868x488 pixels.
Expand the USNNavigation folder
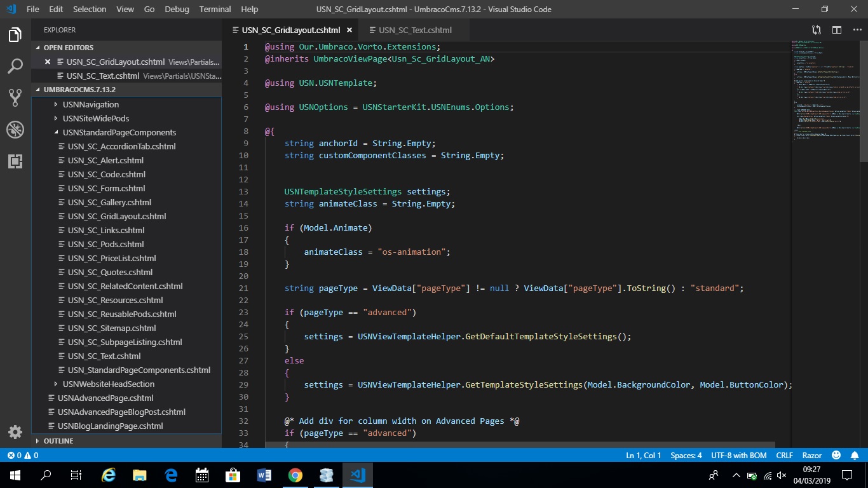90,104
